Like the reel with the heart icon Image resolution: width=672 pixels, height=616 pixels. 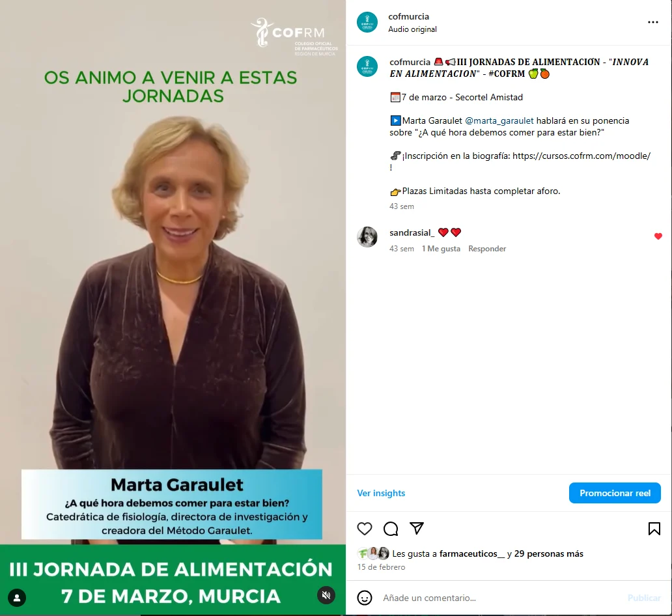(365, 529)
